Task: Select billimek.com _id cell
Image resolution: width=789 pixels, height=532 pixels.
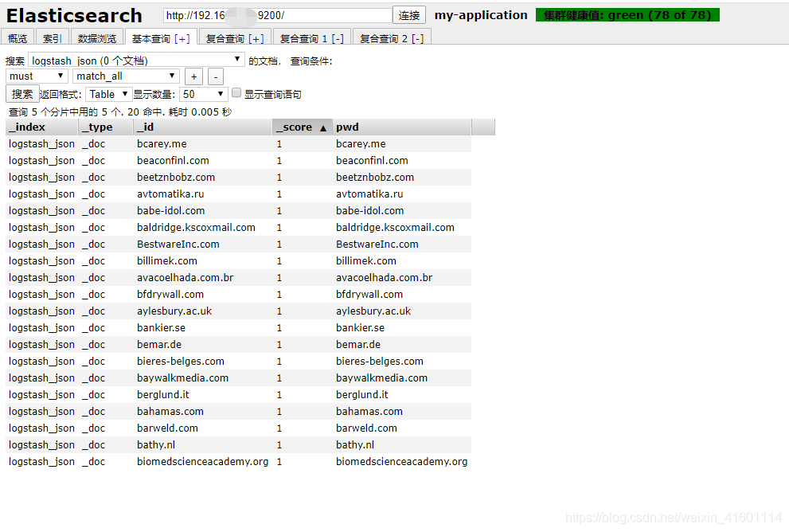Action: pos(203,260)
